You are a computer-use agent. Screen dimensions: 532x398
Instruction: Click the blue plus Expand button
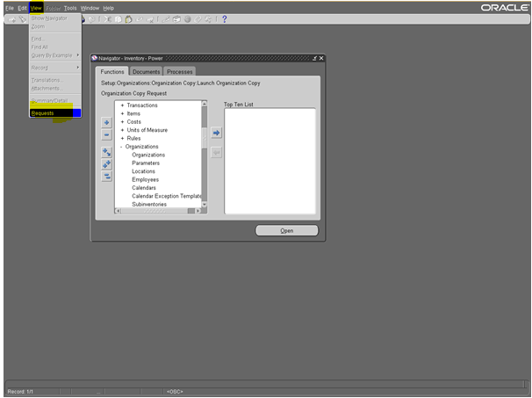coord(106,122)
